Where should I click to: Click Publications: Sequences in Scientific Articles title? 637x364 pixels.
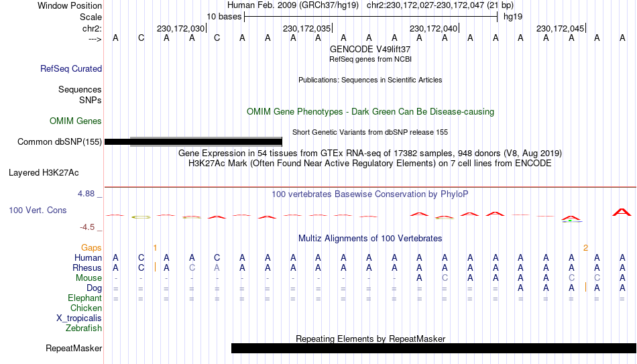pyautogui.click(x=370, y=80)
